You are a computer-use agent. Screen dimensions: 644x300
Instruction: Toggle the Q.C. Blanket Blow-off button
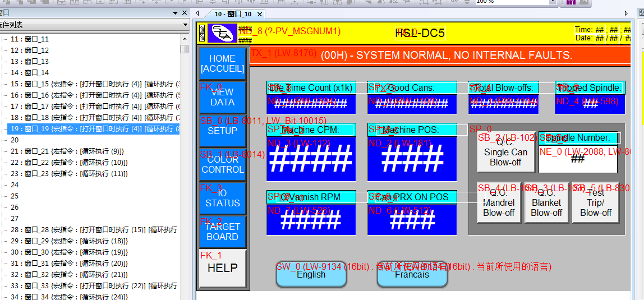click(x=546, y=204)
